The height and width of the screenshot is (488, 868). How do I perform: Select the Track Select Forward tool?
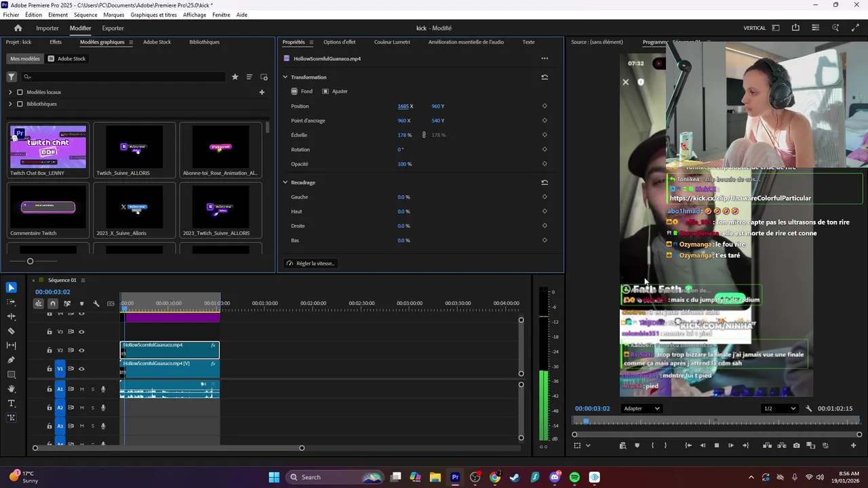(x=12, y=302)
